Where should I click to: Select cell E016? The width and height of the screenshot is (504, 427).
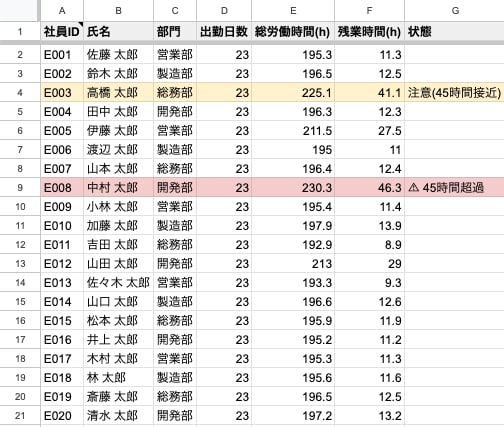62,339
